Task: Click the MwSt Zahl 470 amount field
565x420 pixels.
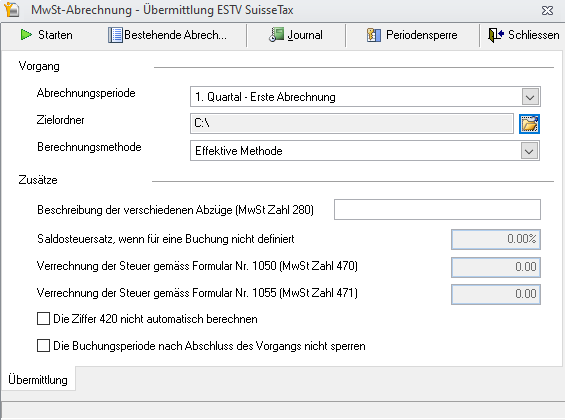Action: coord(496,267)
